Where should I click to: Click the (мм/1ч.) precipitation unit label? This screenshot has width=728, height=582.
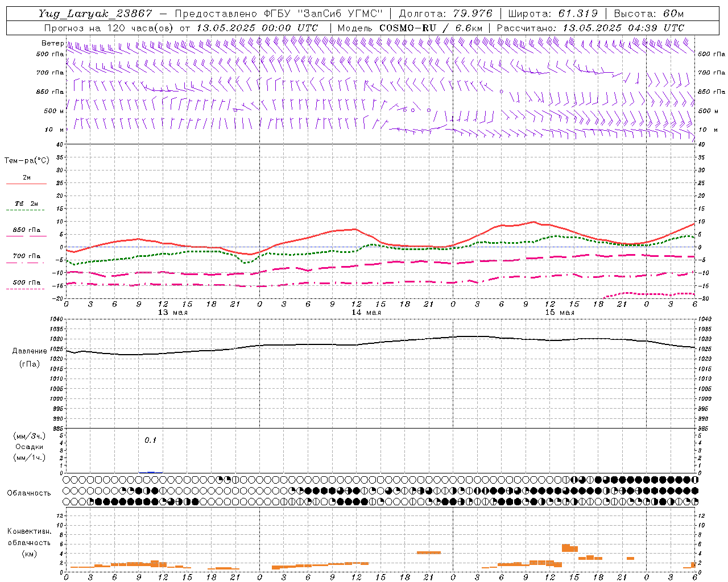(x=29, y=458)
